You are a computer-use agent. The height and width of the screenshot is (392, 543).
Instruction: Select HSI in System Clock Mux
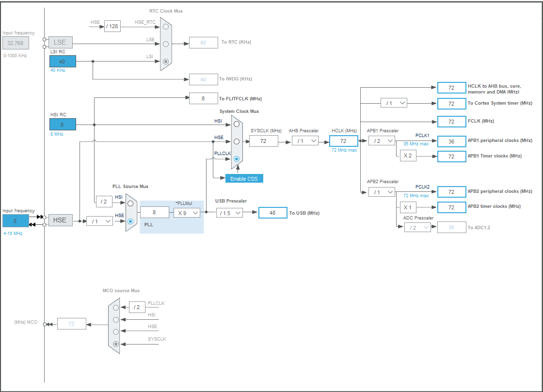237,124
